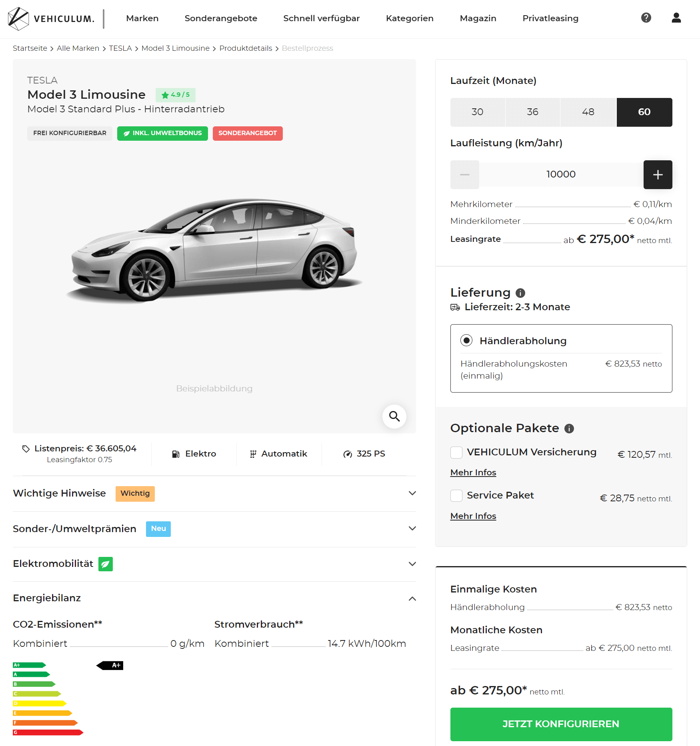Select the 48 months Laufzeit option
700x746 pixels.
point(588,112)
